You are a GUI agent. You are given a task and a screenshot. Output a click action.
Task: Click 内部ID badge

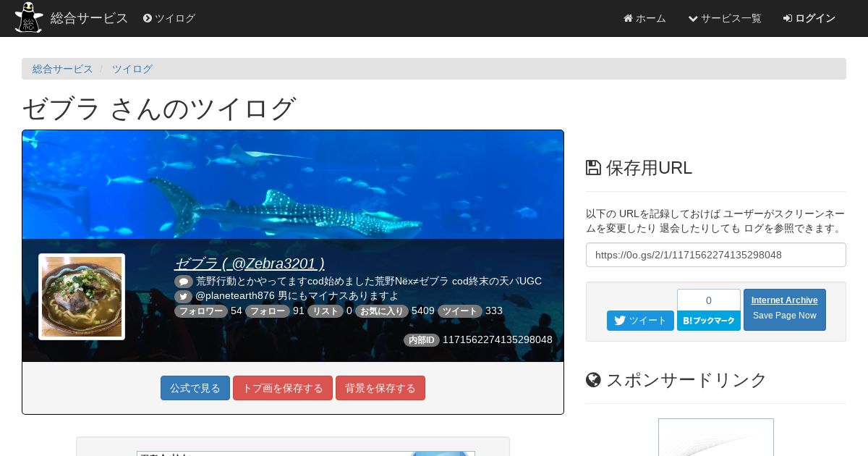tap(422, 340)
